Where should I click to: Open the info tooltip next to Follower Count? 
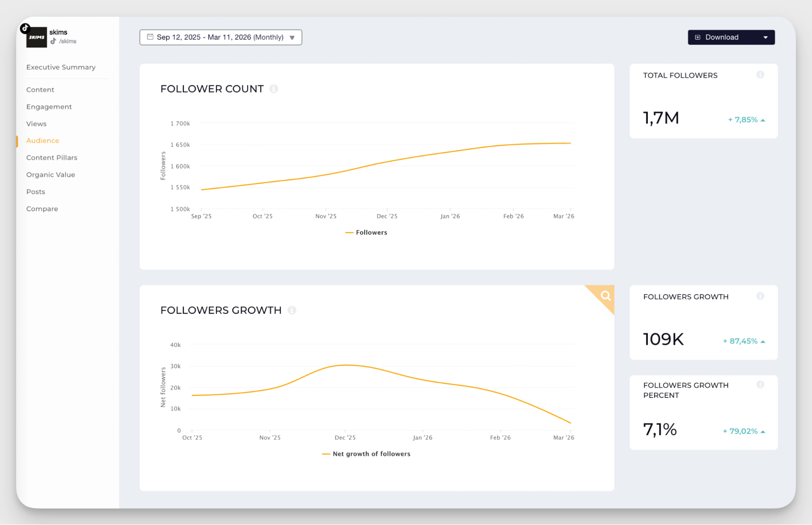(275, 89)
